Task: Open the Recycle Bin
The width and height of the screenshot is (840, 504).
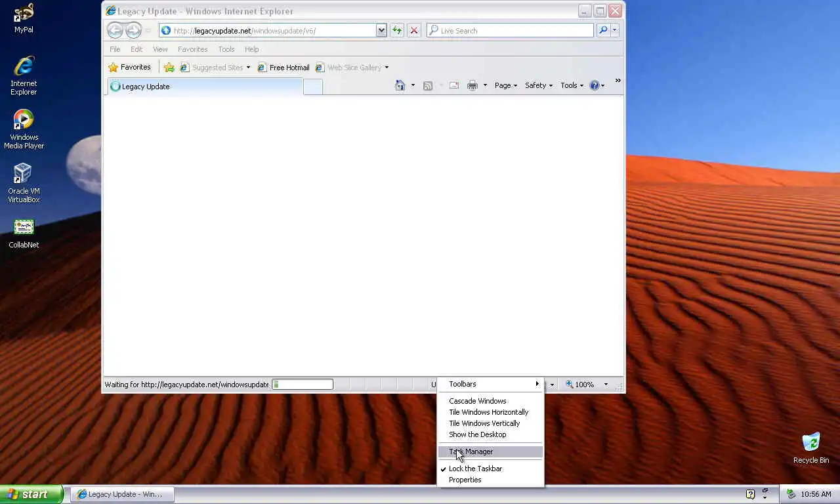Action: (x=811, y=448)
